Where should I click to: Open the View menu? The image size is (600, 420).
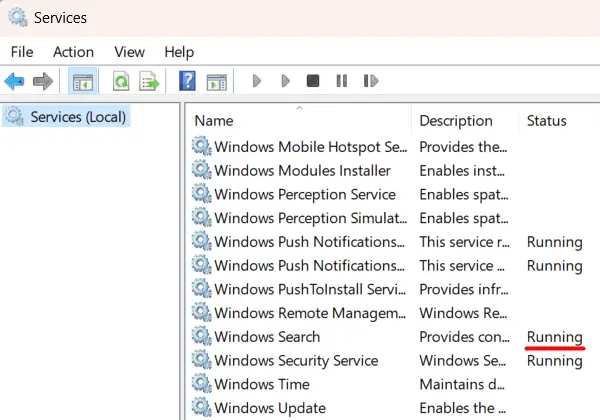(129, 52)
